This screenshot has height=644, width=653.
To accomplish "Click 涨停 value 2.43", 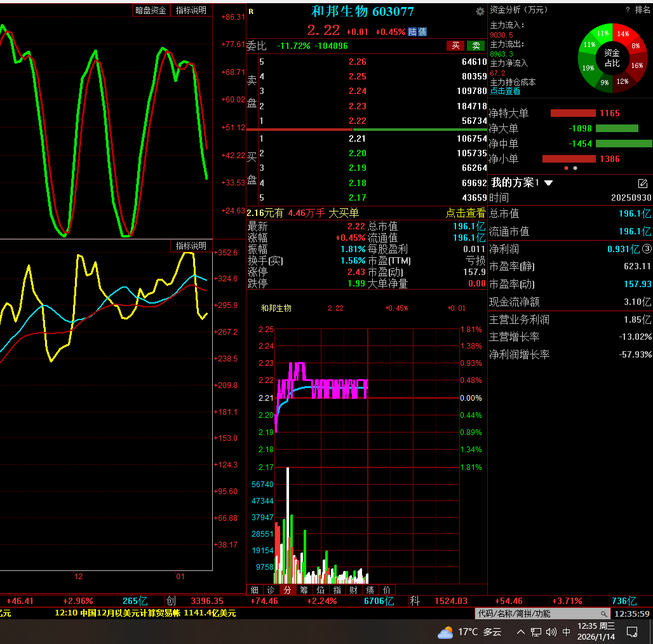I will [x=356, y=272].
